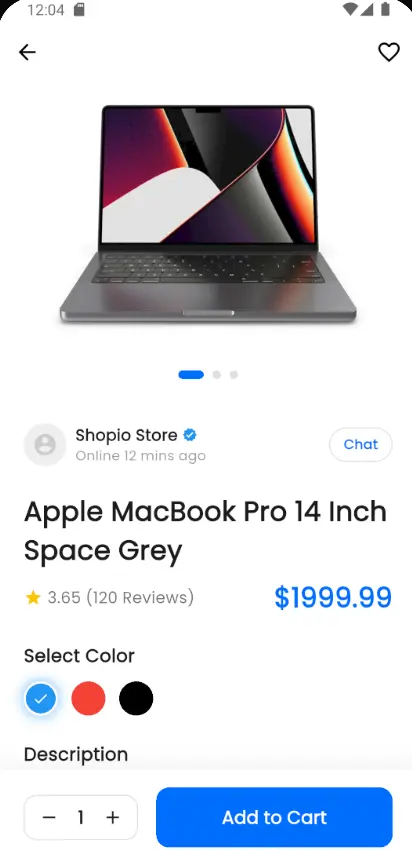The width and height of the screenshot is (412, 856).
Task: Decrease quantity with the minus icon
Action: tap(49, 817)
